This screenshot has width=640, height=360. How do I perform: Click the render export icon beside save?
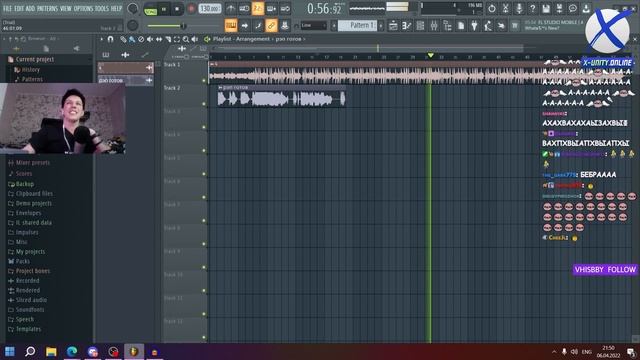tap(560, 8)
